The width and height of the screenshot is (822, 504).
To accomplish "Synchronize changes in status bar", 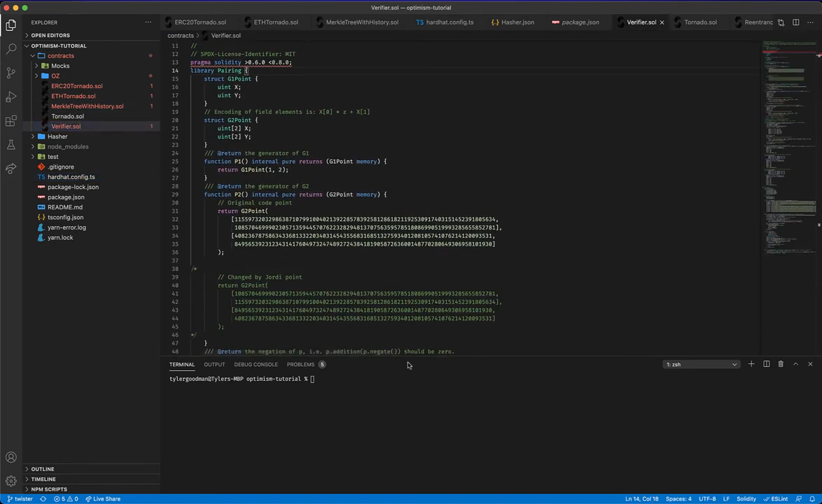I will coord(43,499).
